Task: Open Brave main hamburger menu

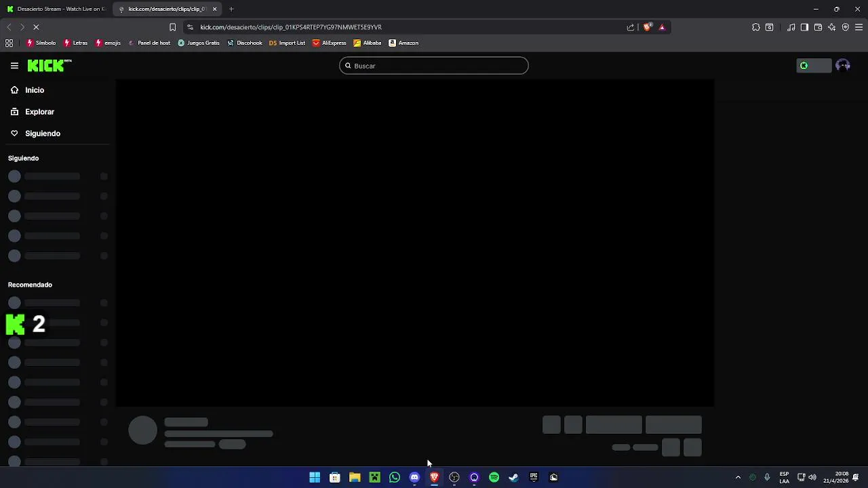Action: (859, 27)
